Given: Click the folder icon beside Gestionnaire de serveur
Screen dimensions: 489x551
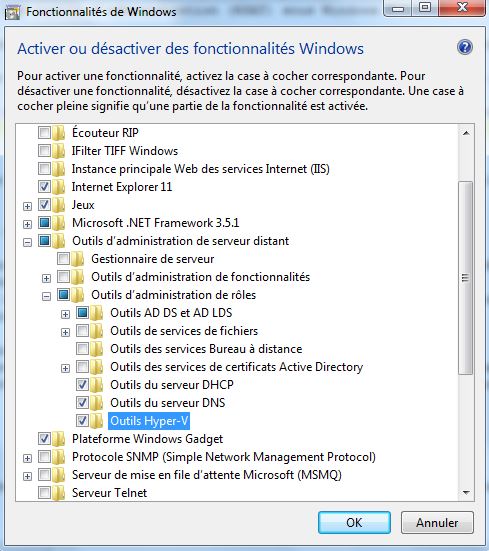Looking at the screenshot, I should click(x=78, y=259).
